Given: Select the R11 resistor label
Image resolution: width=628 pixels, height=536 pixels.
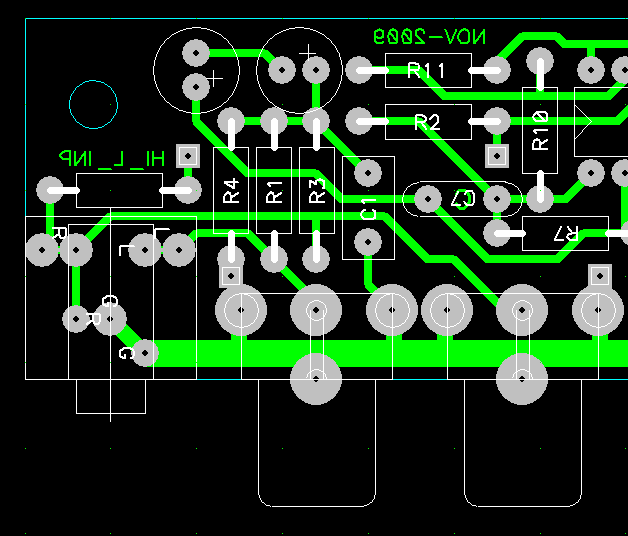Looking at the screenshot, I should click(426, 71).
